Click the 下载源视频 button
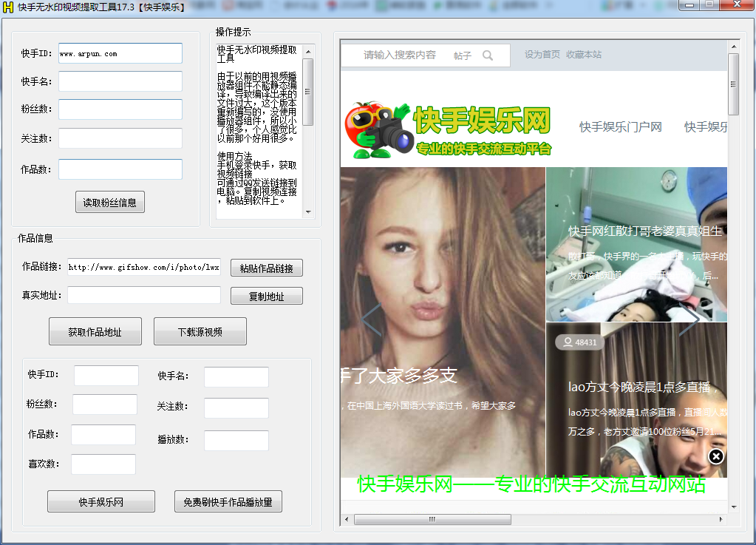 click(199, 331)
